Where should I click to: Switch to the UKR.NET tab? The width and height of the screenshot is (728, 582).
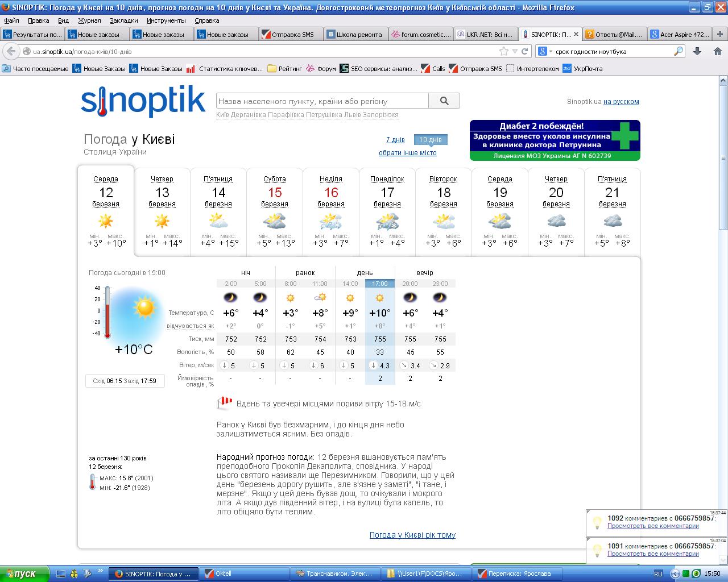pyautogui.click(x=485, y=34)
